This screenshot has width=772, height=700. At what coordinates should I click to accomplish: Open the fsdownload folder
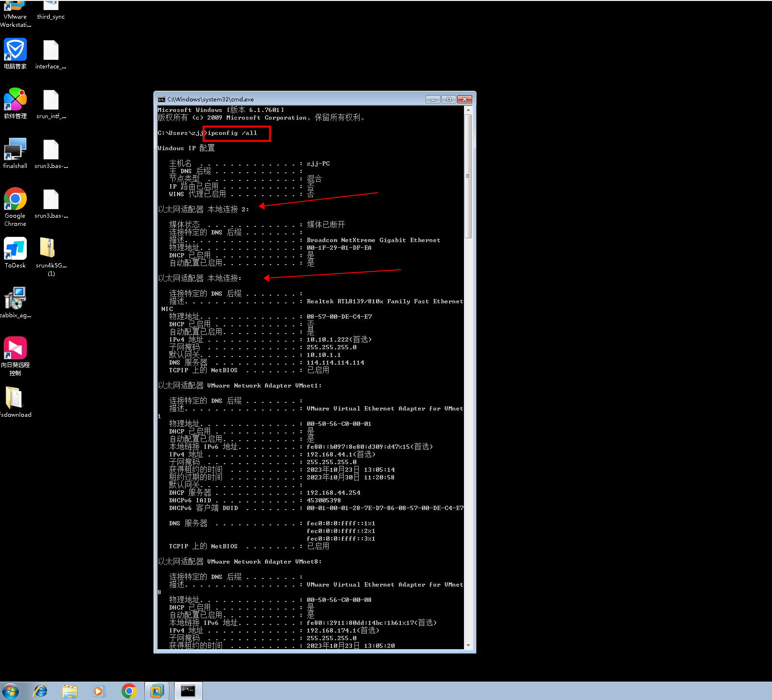click(14, 398)
